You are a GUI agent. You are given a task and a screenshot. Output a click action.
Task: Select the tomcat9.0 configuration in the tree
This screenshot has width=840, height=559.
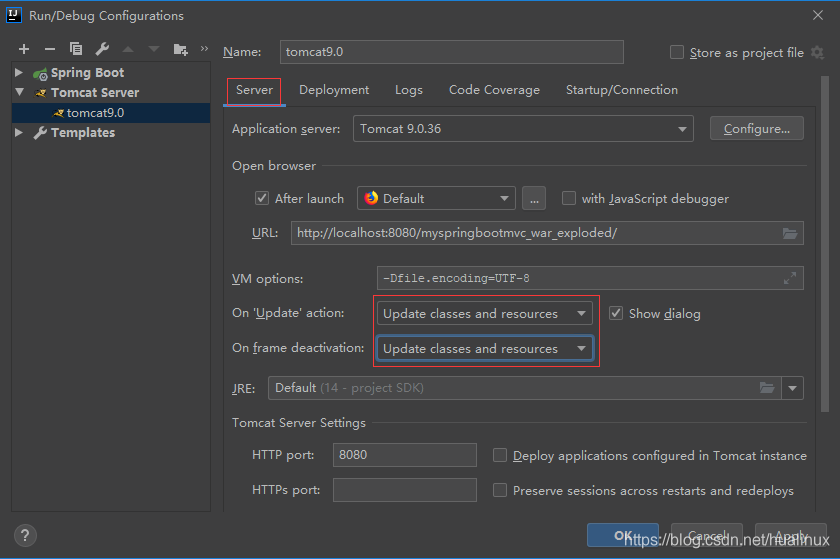coord(111,113)
